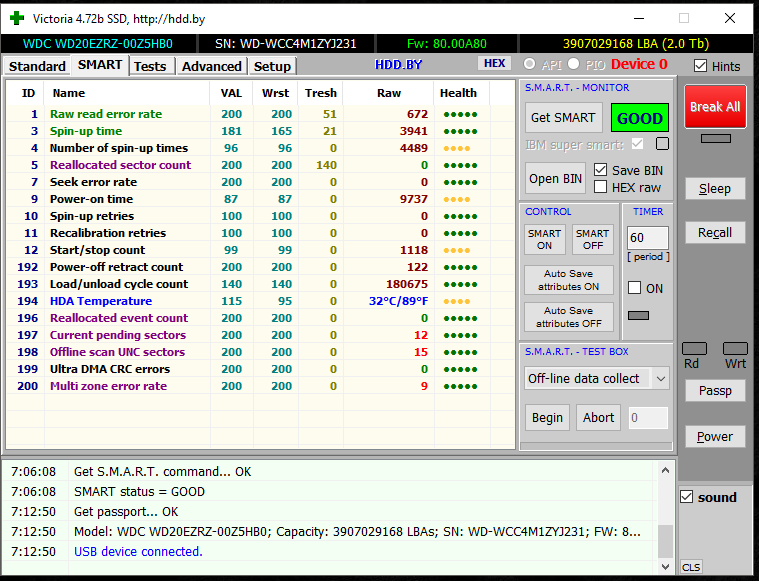Expand the Off-line data collect dropdown
Screen dimensions: 759x581
(x=659, y=378)
